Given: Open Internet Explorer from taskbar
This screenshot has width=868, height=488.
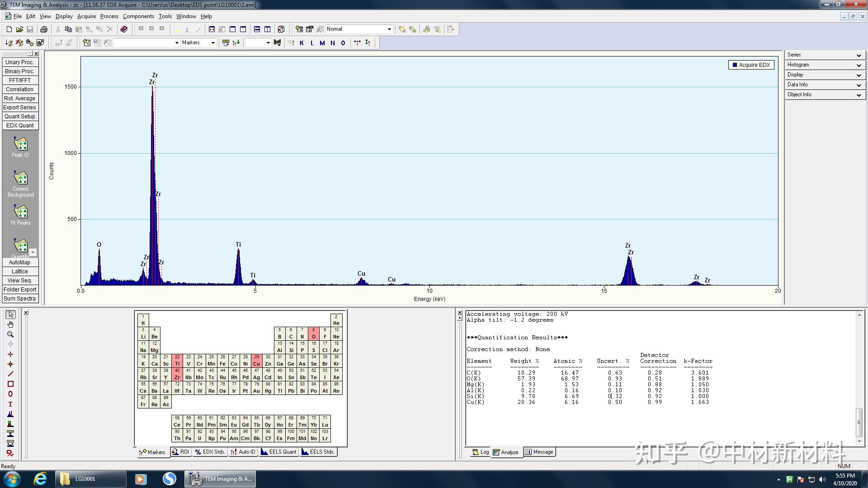Looking at the screenshot, I should [40, 479].
